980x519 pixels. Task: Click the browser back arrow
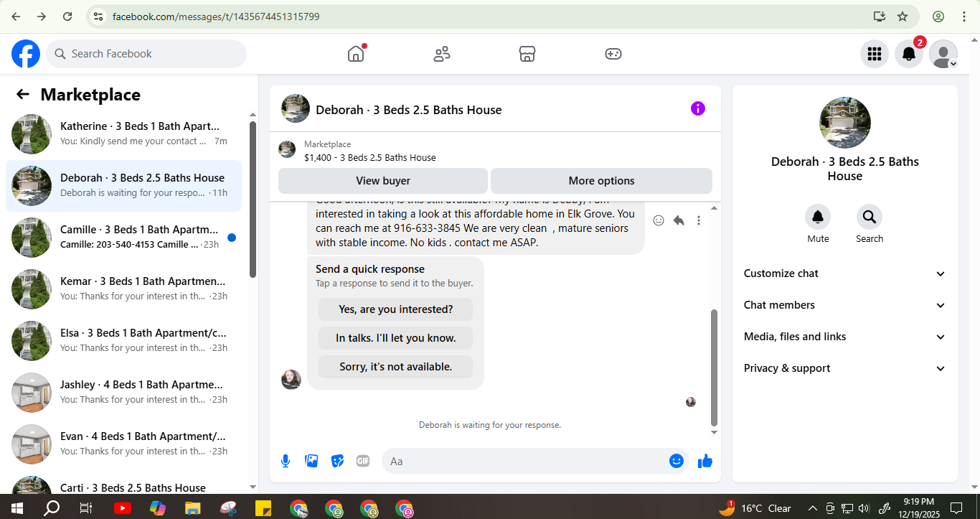pos(16,17)
